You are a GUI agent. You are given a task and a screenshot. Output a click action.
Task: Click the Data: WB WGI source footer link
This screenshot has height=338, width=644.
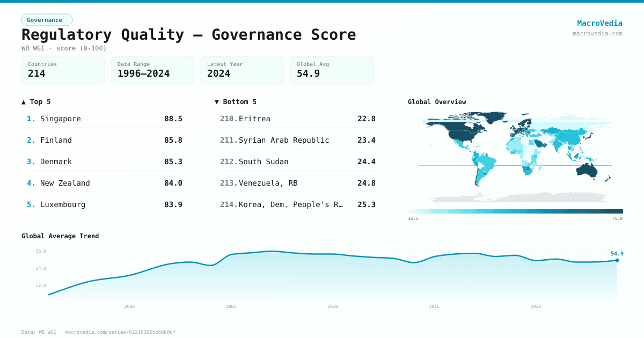pos(98,332)
